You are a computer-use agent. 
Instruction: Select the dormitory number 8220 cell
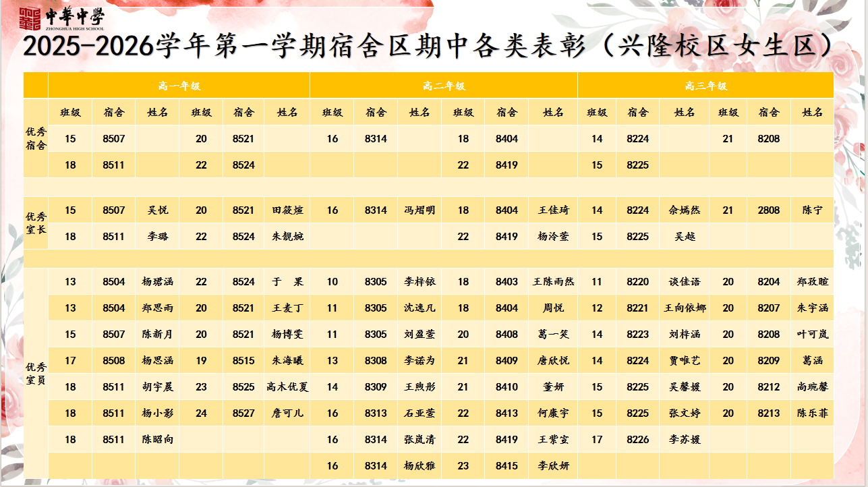click(637, 282)
